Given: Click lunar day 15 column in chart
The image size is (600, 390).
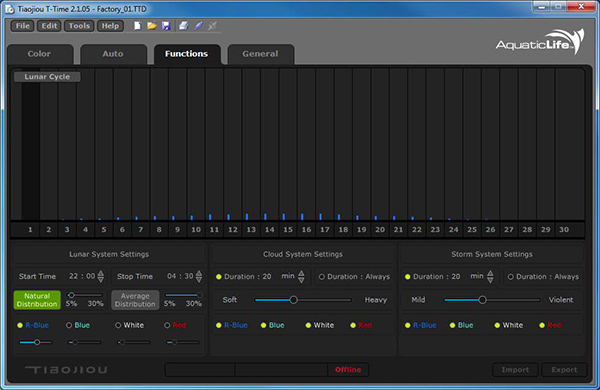Looking at the screenshot, I should pos(288,144).
